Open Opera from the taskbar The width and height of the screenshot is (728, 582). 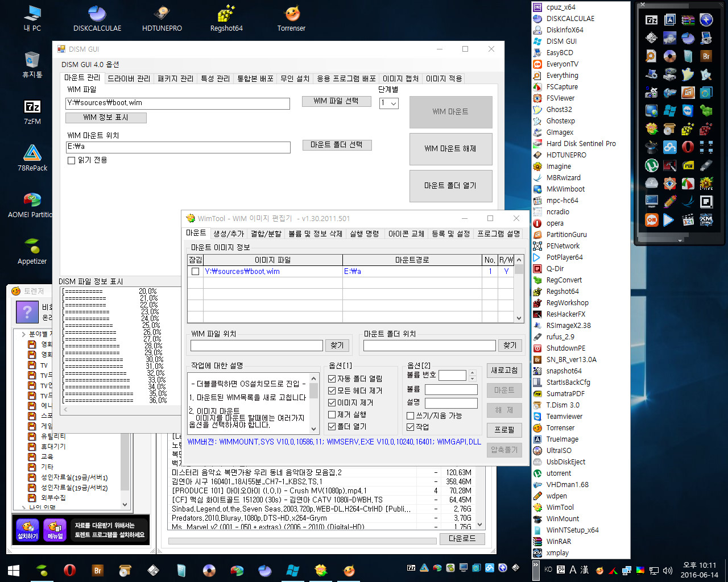click(x=70, y=570)
